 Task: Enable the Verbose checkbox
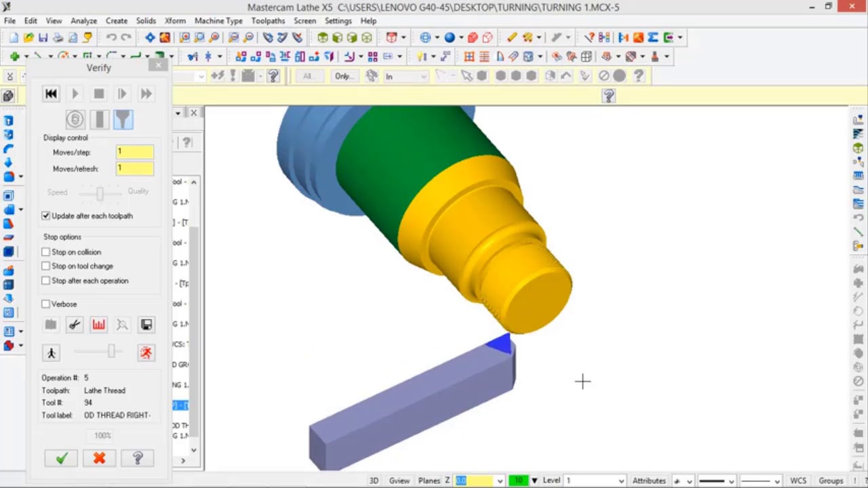tap(45, 304)
